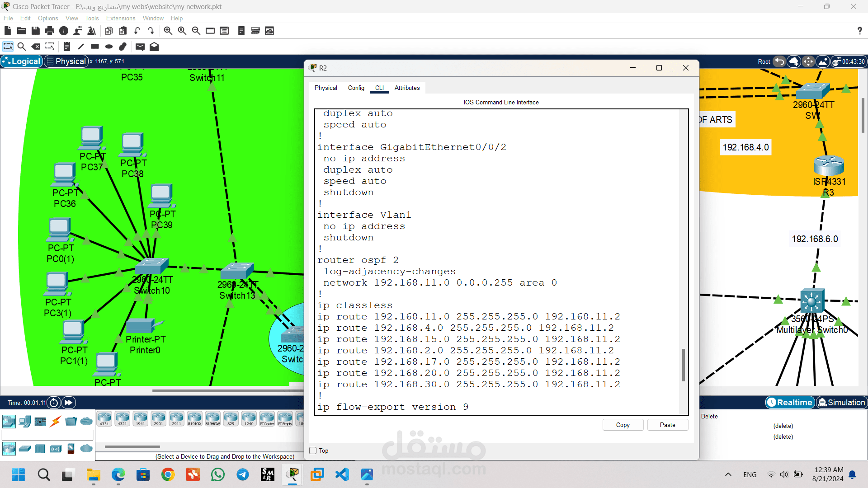Switch to Physical workspace view

[x=66, y=61]
